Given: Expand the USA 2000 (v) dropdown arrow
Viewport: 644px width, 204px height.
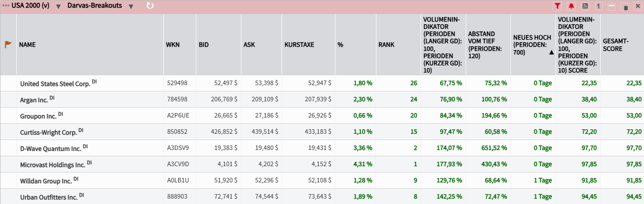Looking at the screenshot, I should pos(59,6).
